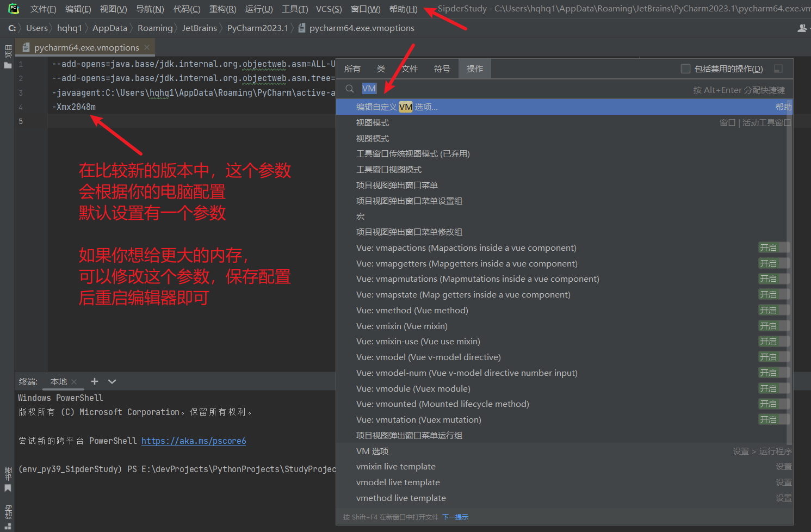Toggle Vue: vmixin-use switch
The image size is (811, 532).
pyautogui.click(x=773, y=341)
